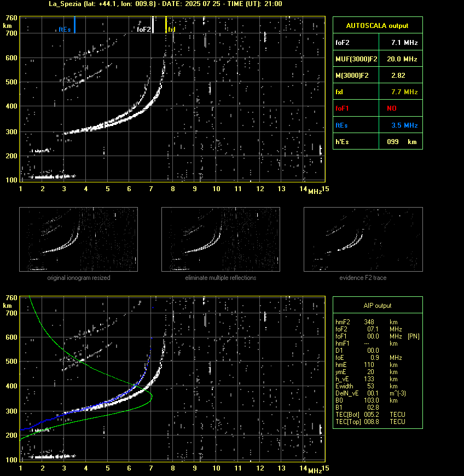Click the foE value '0.9' in AIP output
The height and width of the screenshot is (476, 464).
coord(374,358)
